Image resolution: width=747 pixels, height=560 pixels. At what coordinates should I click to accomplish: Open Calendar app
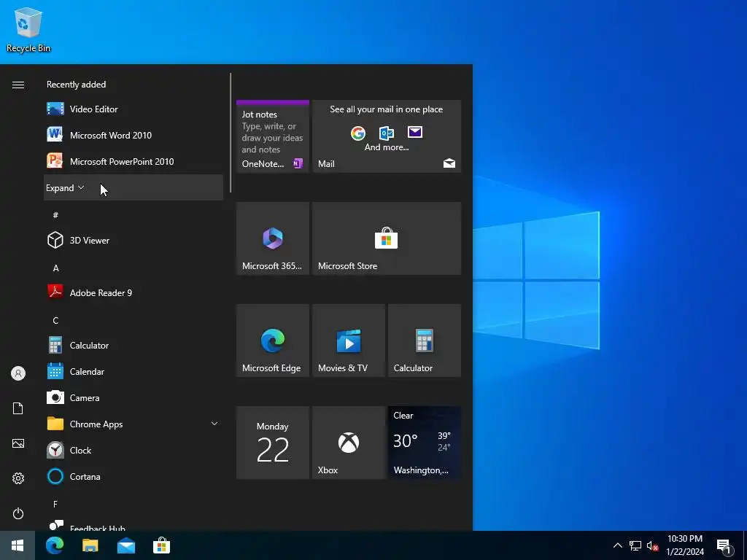(133, 371)
